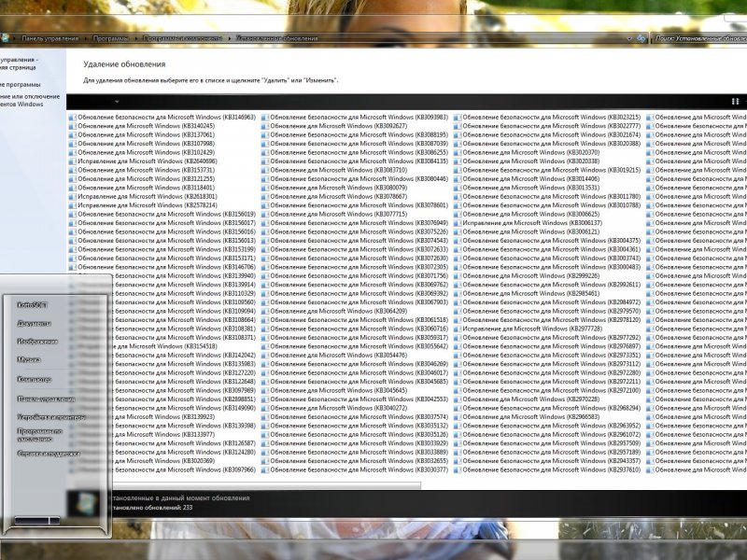Screen dimensions: 747x560
Task: Open Документы in the Start menu
Action: [x=34, y=324]
